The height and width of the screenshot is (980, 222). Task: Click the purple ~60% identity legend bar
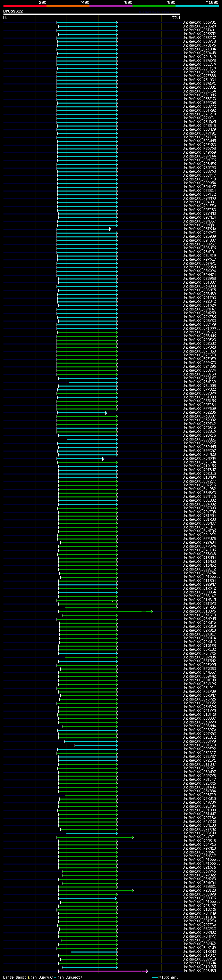pos(111,7)
